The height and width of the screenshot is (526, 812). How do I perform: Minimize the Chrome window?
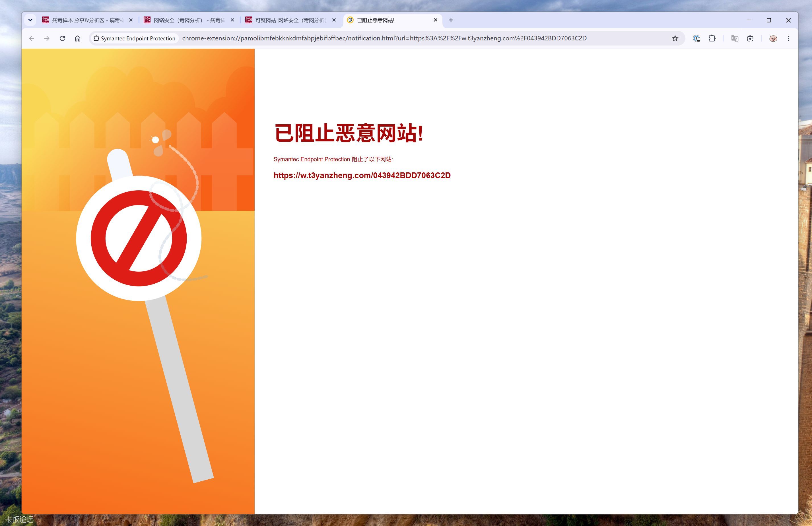tap(749, 20)
